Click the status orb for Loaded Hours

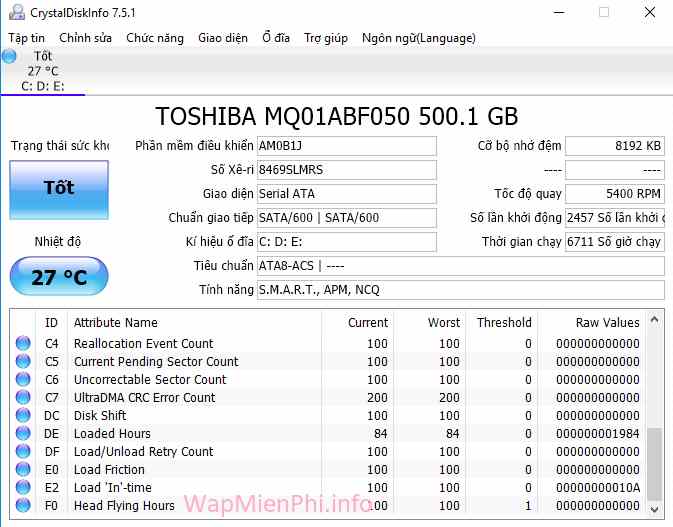pyautogui.click(x=23, y=433)
